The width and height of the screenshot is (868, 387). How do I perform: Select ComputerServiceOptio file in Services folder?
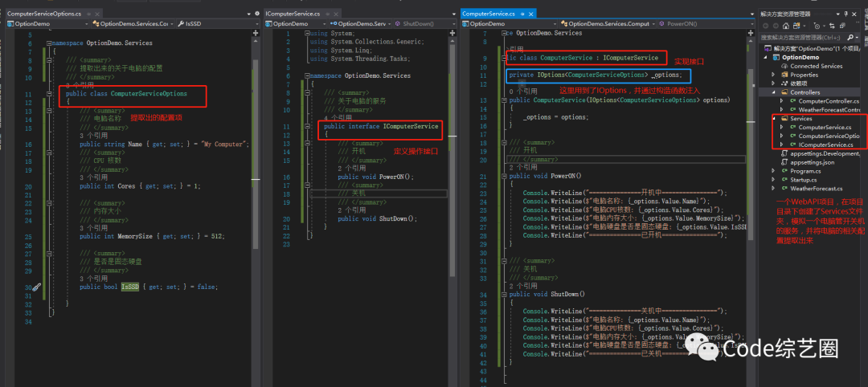coord(829,136)
